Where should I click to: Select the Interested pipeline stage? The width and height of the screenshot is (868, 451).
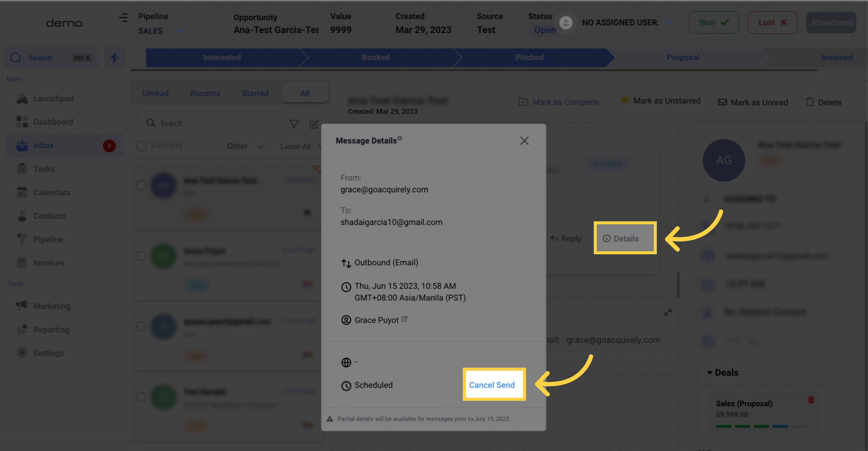pos(222,58)
